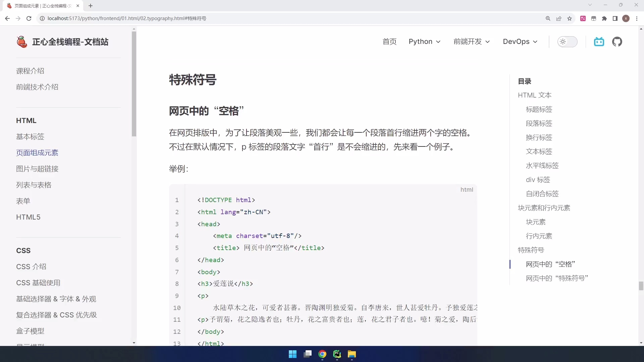Jump to 水平线标签 in the outline
The height and width of the screenshot is (362, 644).
tap(542, 166)
